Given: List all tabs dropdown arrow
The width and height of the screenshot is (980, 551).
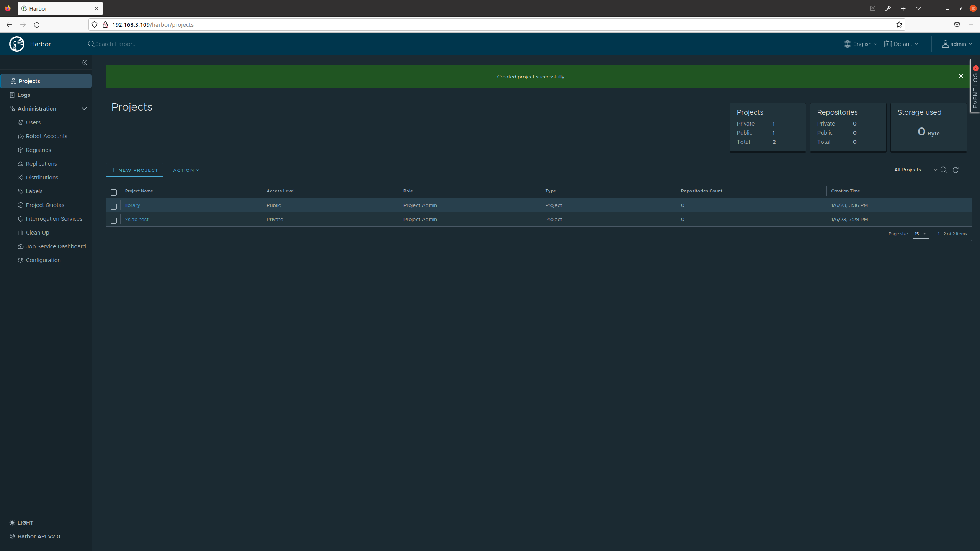Looking at the screenshot, I should coord(919,8).
